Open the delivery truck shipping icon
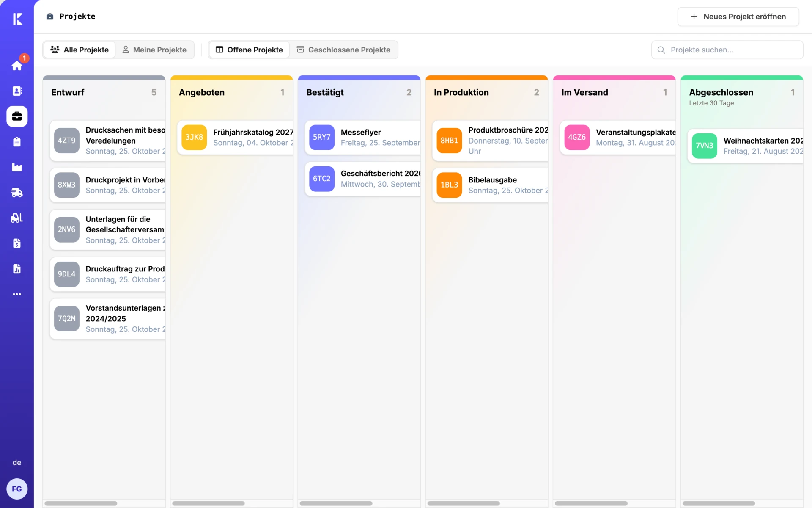The height and width of the screenshot is (508, 812). point(17,193)
